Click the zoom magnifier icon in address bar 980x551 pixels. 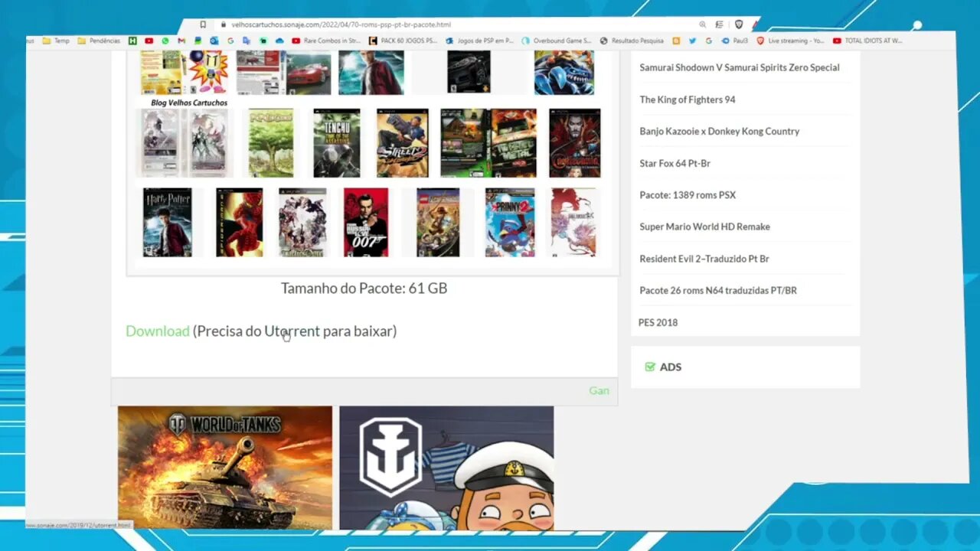702,24
